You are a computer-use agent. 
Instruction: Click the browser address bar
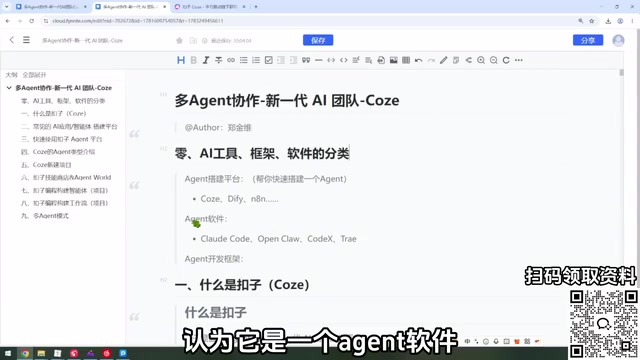[310, 21]
